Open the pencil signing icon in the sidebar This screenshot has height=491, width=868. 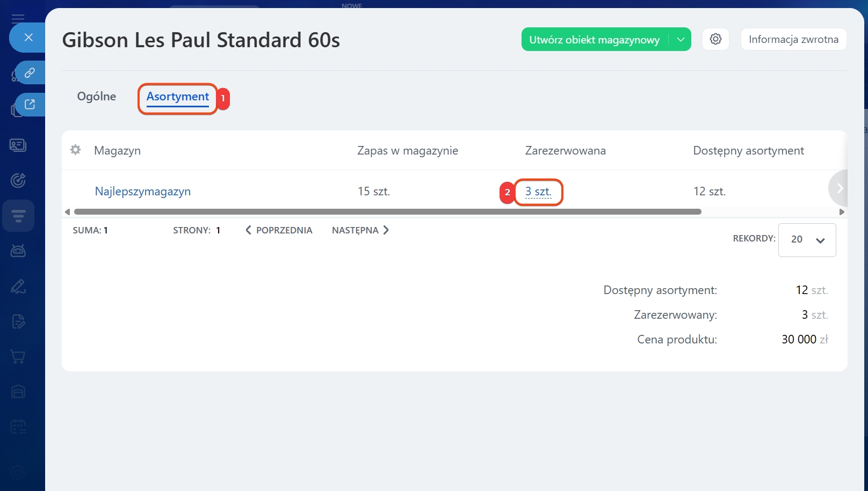point(18,286)
